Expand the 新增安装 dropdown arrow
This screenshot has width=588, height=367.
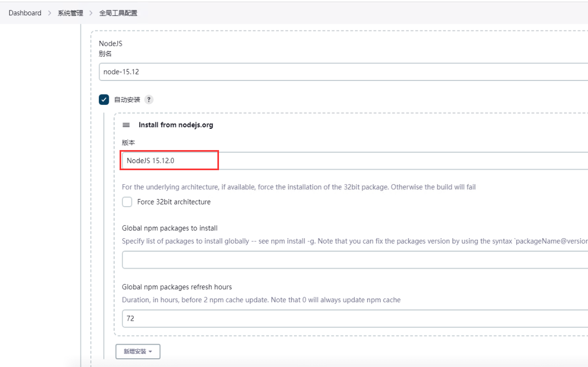pyautogui.click(x=151, y=352)
